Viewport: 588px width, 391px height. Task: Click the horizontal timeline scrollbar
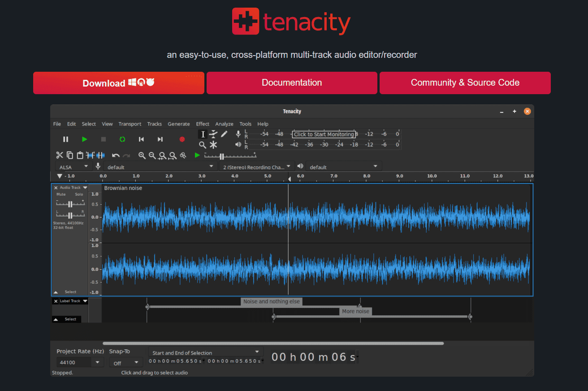(273, 343)
